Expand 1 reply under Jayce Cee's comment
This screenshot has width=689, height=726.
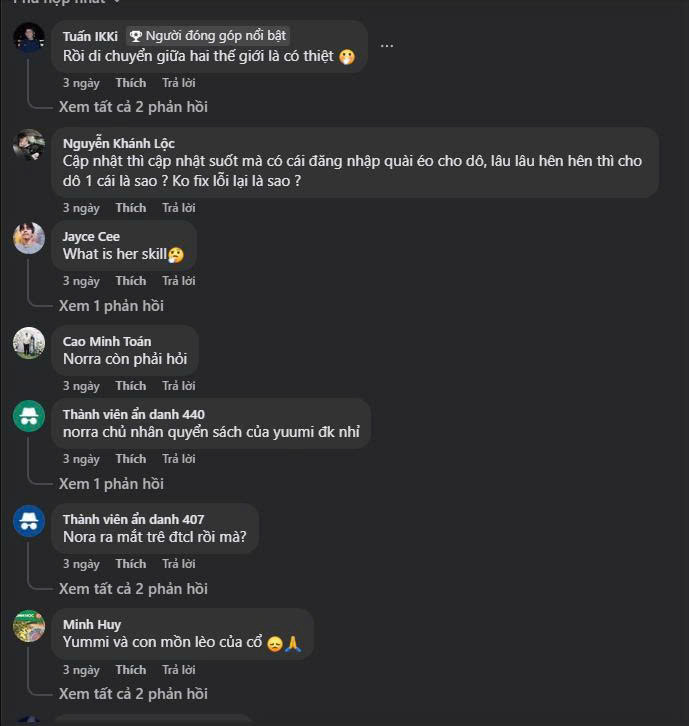coord(111,306)
